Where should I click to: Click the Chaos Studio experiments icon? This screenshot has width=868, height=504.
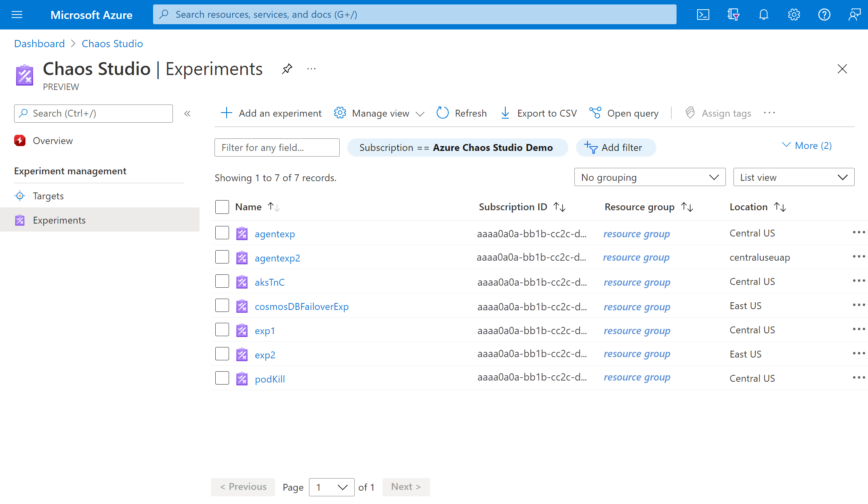19,220
